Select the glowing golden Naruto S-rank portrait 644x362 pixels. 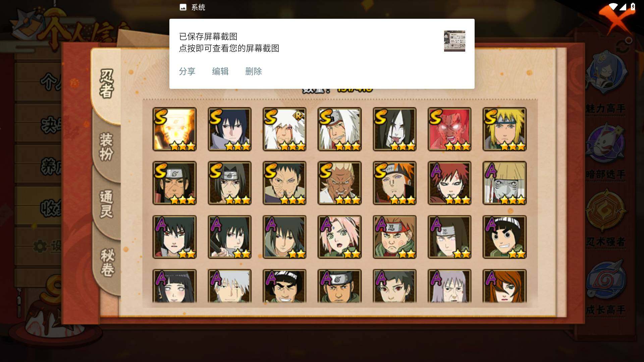[x=174, y=129]
